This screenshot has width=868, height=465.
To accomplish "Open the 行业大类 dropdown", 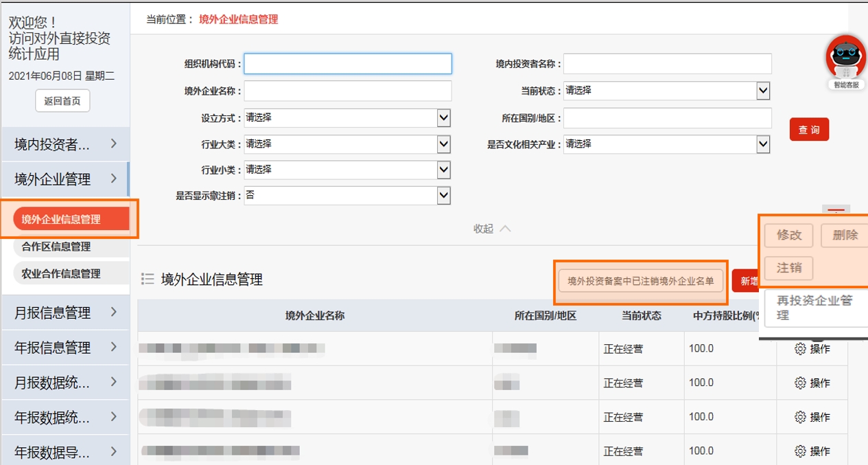I will tap(444, 144).
